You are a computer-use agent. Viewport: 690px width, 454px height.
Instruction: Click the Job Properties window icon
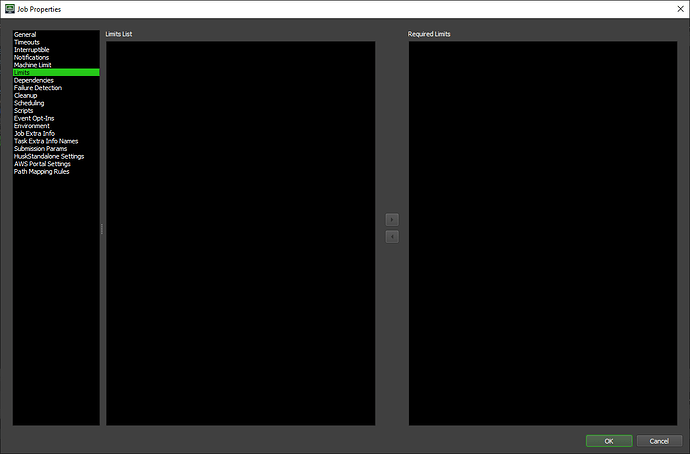pos(10,9)
